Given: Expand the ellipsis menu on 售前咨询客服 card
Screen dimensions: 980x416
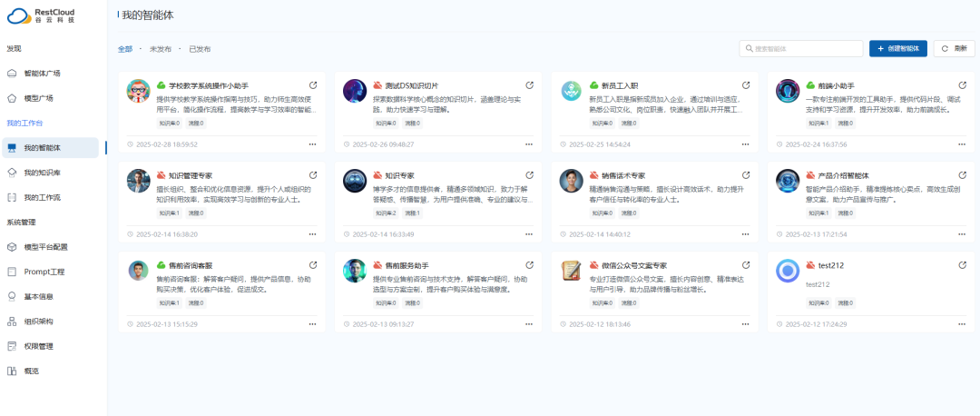Looking at the screenshot, I should 313,323.
